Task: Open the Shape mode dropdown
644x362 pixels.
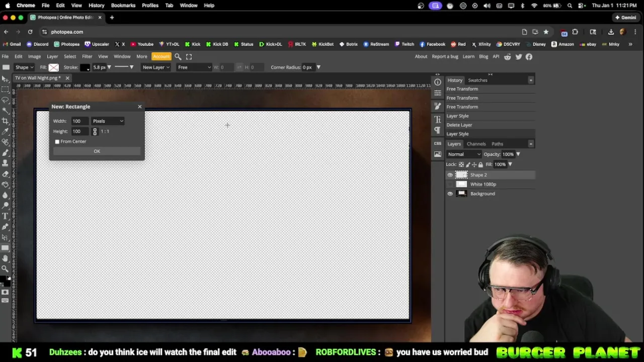Action: [24, 67]
